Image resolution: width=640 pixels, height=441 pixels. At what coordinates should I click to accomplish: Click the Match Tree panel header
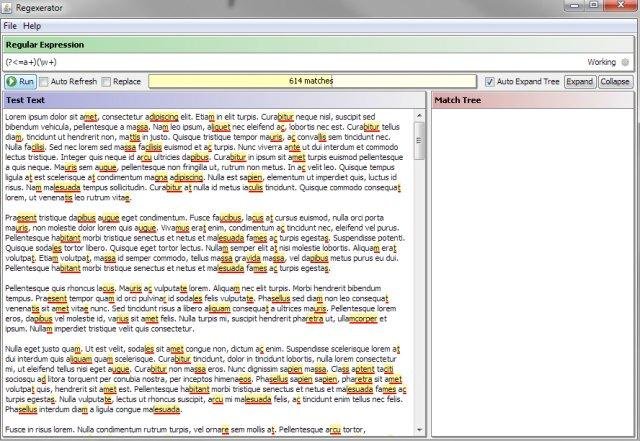[533, 100]
